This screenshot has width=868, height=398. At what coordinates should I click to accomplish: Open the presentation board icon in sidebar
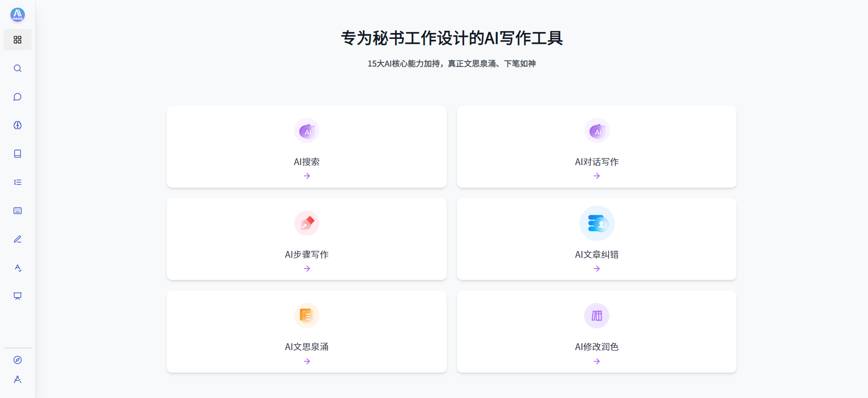pos(18,296)
